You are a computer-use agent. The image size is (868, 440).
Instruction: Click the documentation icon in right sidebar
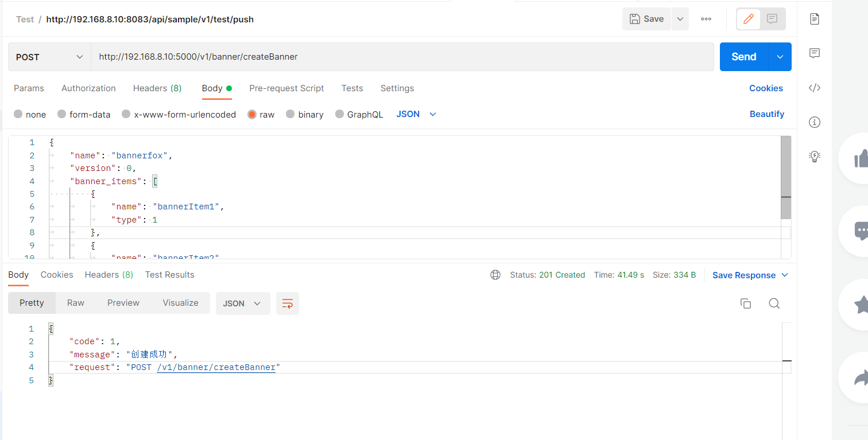(814, 19)
